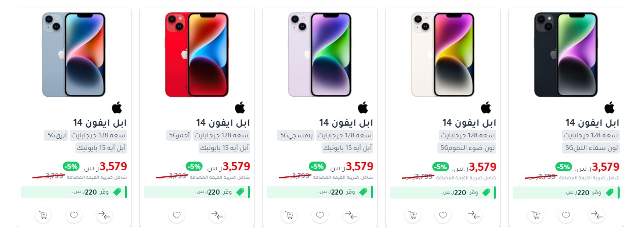Compare the midnight iPhone 14

tap(596, 215)
